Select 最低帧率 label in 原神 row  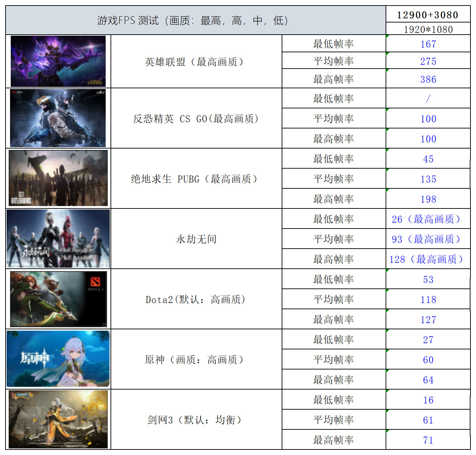pyautogui.click(x=334, y=339)
